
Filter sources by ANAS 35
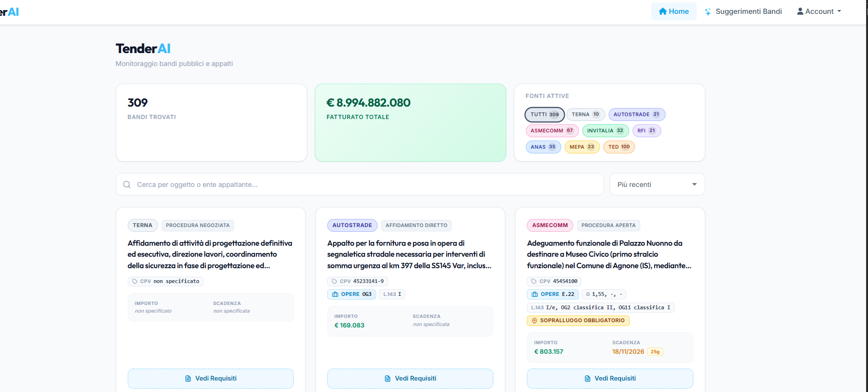tap(544, 147)
